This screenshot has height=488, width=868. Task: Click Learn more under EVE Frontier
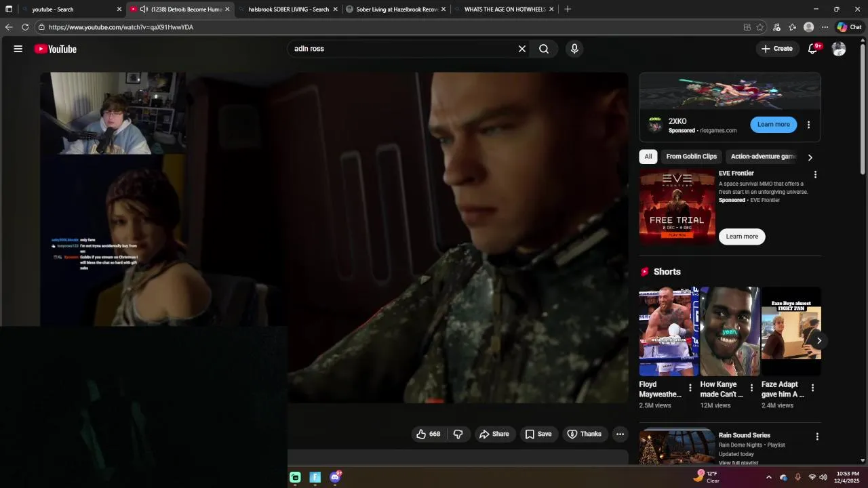742,237
